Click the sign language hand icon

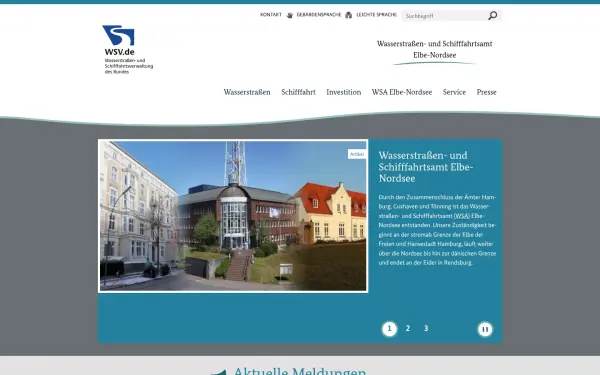coord(290,15)
